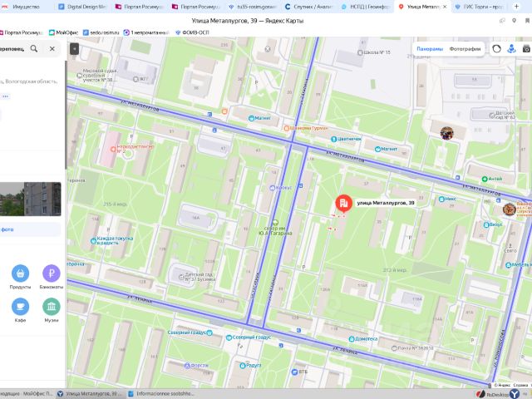The image size is (532, 399).
Task: Open the Портал Росимущества bookmark
Action: 21,32
